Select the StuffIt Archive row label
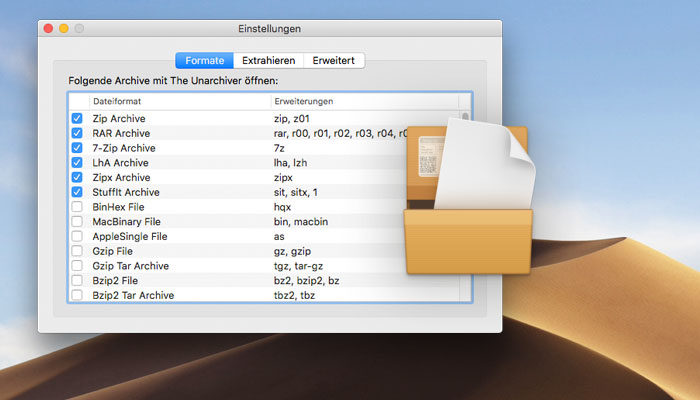Screen dimensions: 700x400 (126, 192)
